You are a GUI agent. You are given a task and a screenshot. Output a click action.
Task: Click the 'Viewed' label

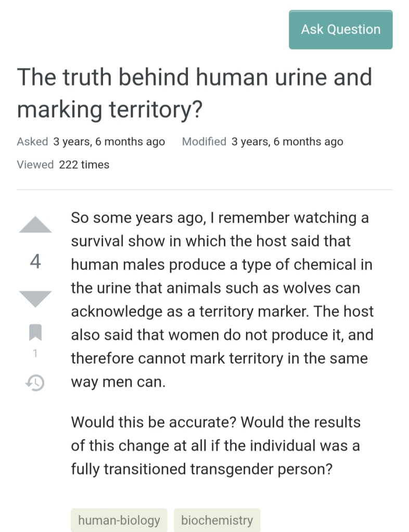pos(35,164)
